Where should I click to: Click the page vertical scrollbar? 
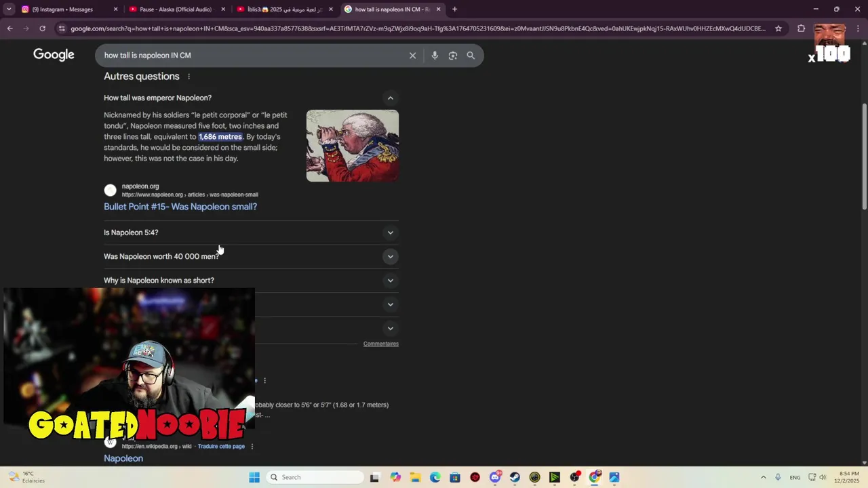[864, 156]
